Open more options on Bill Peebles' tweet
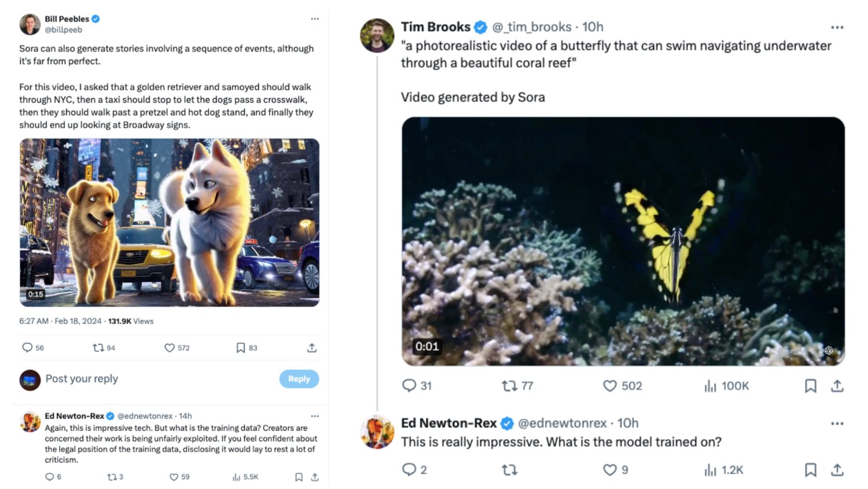This screenshot has width=868, height=489. [315, 19]
